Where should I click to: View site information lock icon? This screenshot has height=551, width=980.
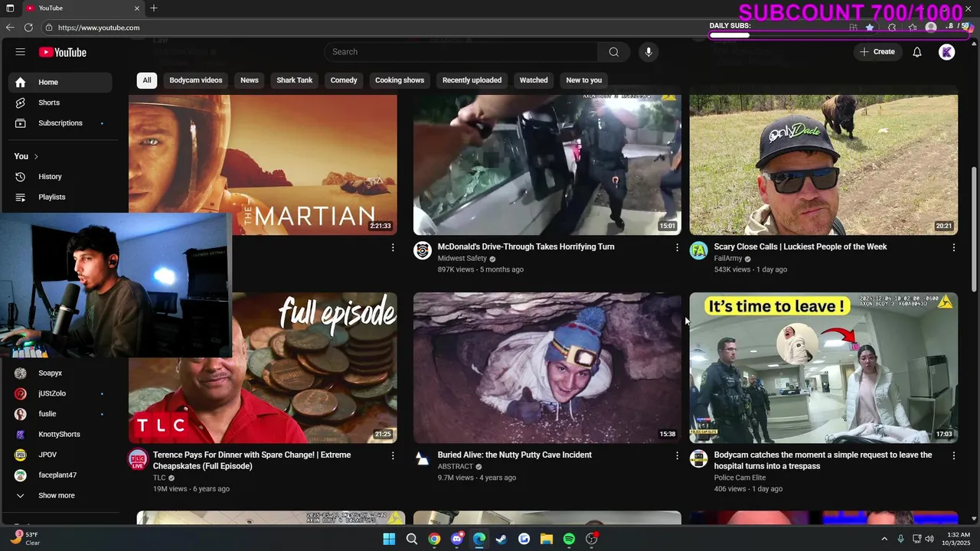(x=49, y=28)
